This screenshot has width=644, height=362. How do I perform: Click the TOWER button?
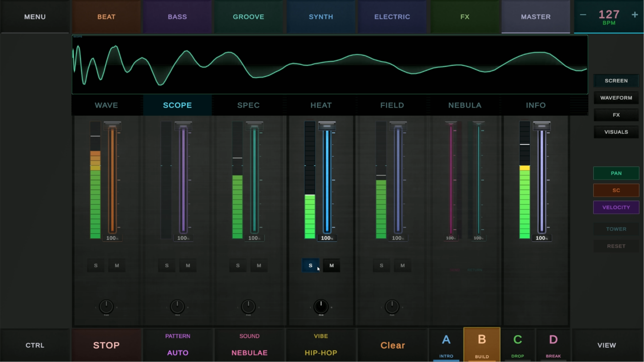616,229
